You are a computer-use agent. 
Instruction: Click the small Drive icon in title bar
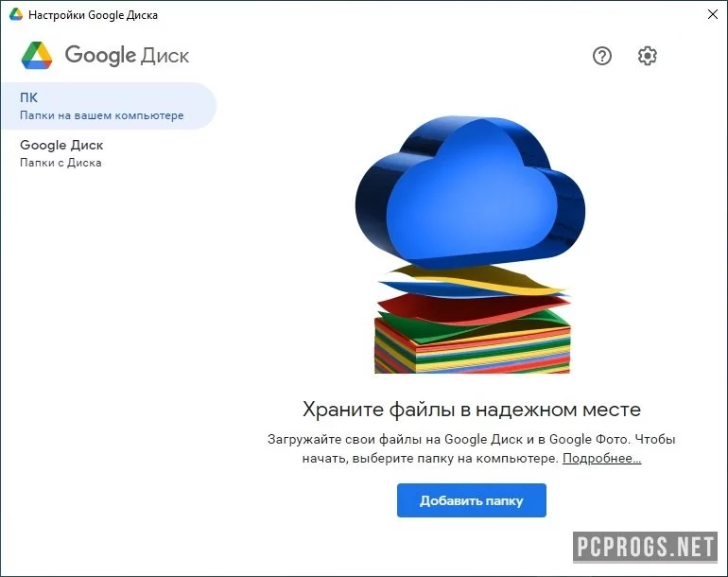click(16, 14)
